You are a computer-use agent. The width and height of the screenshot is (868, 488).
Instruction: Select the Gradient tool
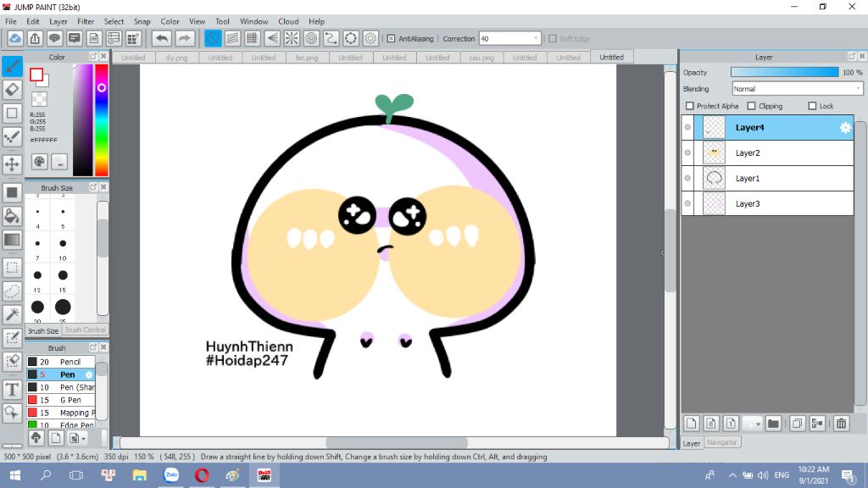coord(12,240)
